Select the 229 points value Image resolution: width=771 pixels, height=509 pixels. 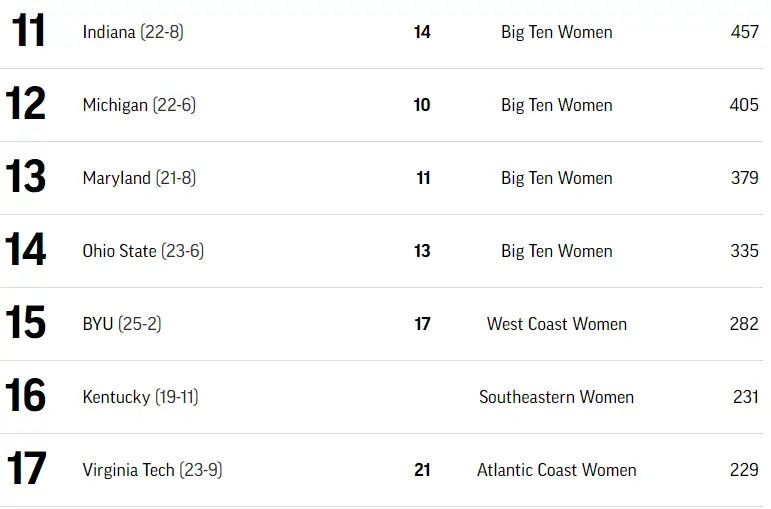click(744, 470)
